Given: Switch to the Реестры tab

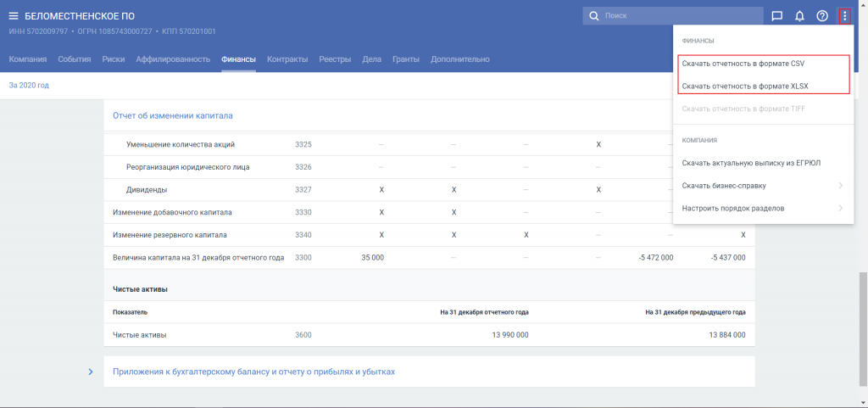Looking at the screenshot, I should pyautogui.click(x=335, y=59).
